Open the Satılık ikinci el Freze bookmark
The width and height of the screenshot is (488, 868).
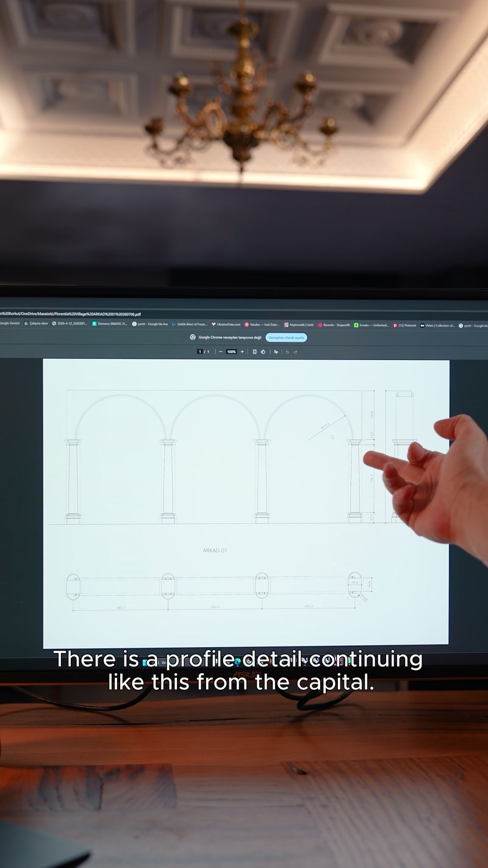tap(190, 324)
